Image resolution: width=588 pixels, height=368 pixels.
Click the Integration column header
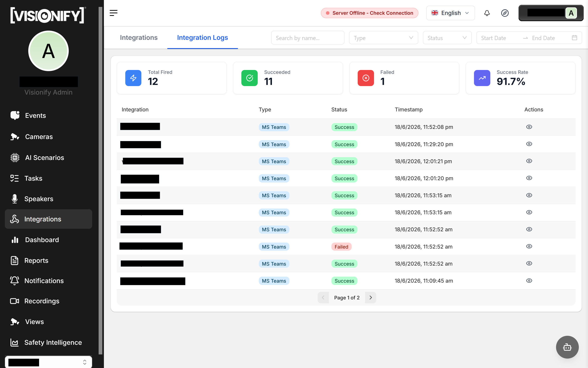[135, 110]
